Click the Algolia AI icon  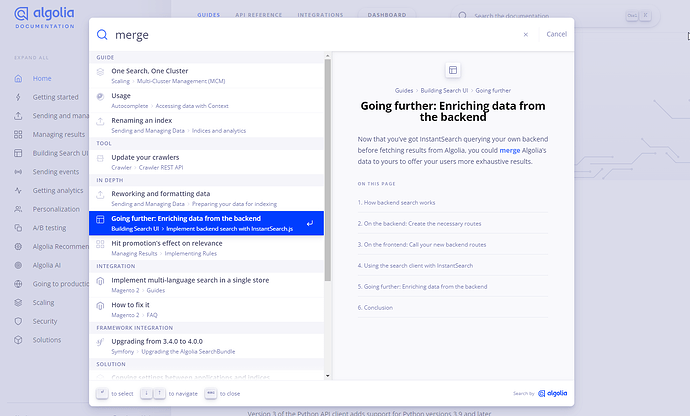point(18,265)
